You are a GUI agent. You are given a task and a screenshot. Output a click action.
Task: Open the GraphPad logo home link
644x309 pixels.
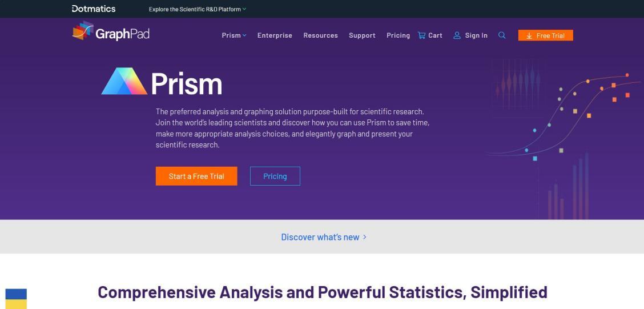[111, 31]
